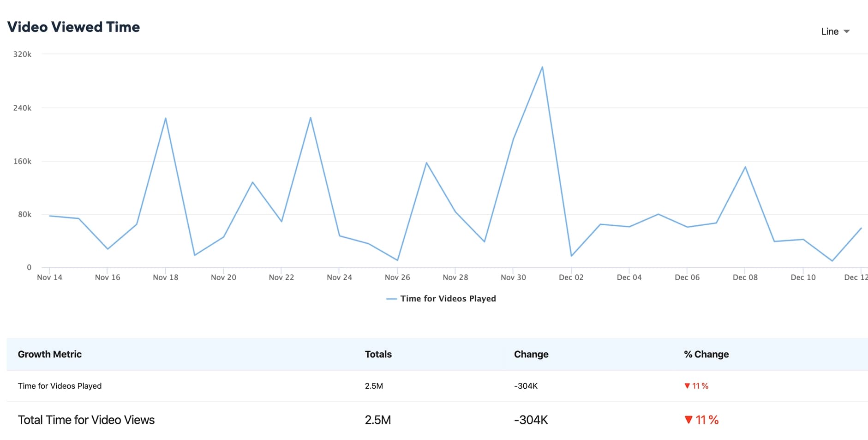Click the 2.5M value in Total Time row
Image resolution: width=868 pixels, height=440 pixels.
[x=378, y=420]
